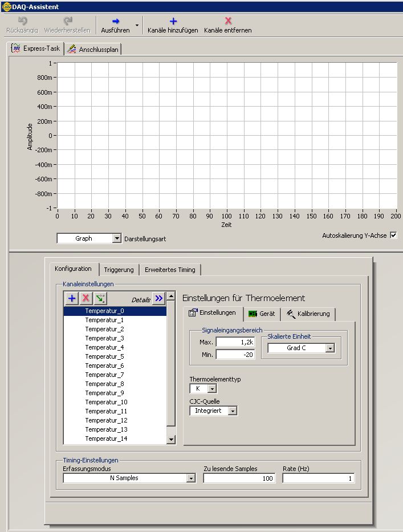Switch to the Express-Task tab
403x532 pixels.
pyautogui.click(x=35, y=48)
